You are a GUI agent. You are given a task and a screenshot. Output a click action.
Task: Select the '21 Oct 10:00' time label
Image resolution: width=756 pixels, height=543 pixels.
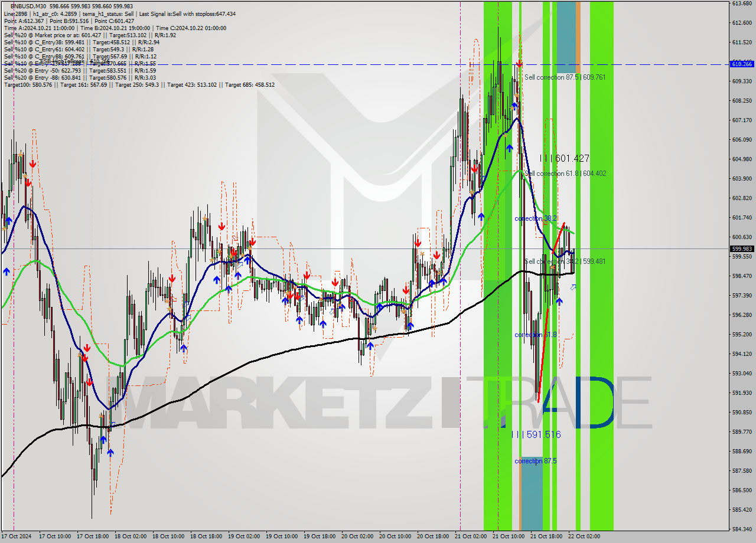pyautogui.click(x=508, y=537)
